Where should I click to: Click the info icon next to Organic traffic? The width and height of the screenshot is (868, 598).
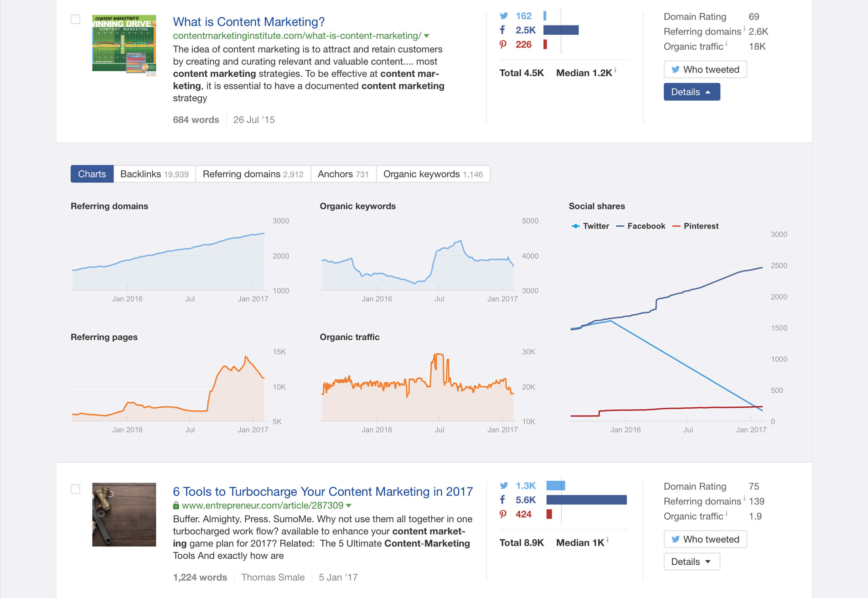click(727, 43)
